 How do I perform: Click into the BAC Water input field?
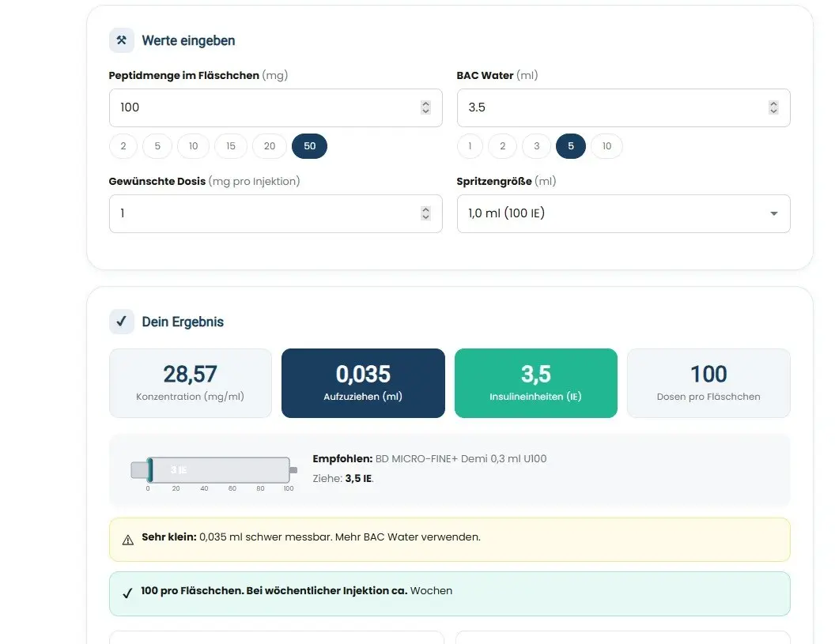(624, 108)
